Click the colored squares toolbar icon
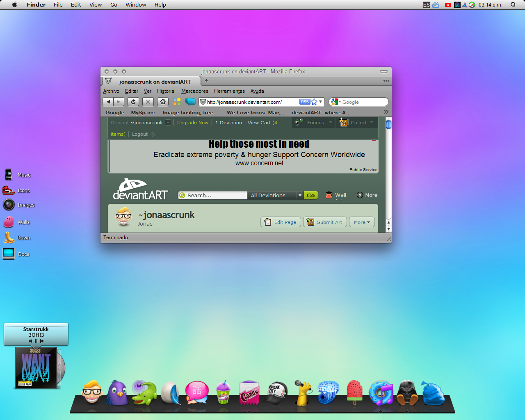 [x=177, y=102]
